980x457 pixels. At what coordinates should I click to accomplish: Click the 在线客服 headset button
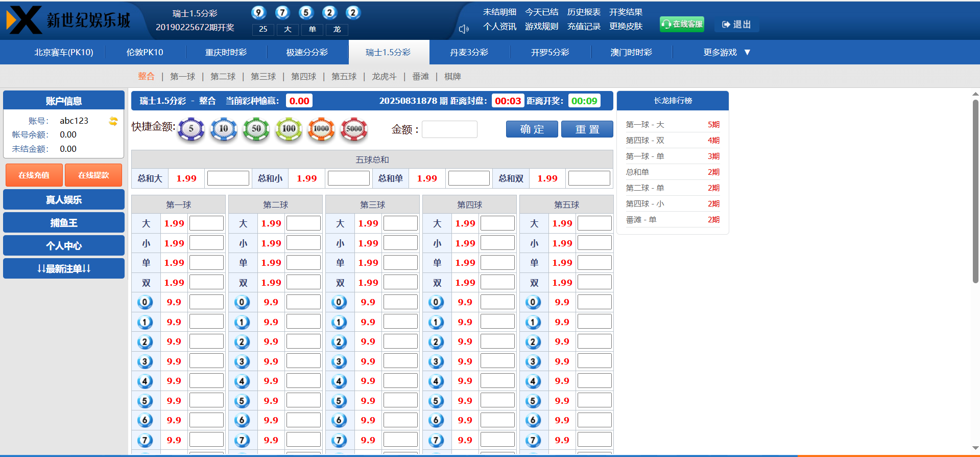(x=682, y=24)
